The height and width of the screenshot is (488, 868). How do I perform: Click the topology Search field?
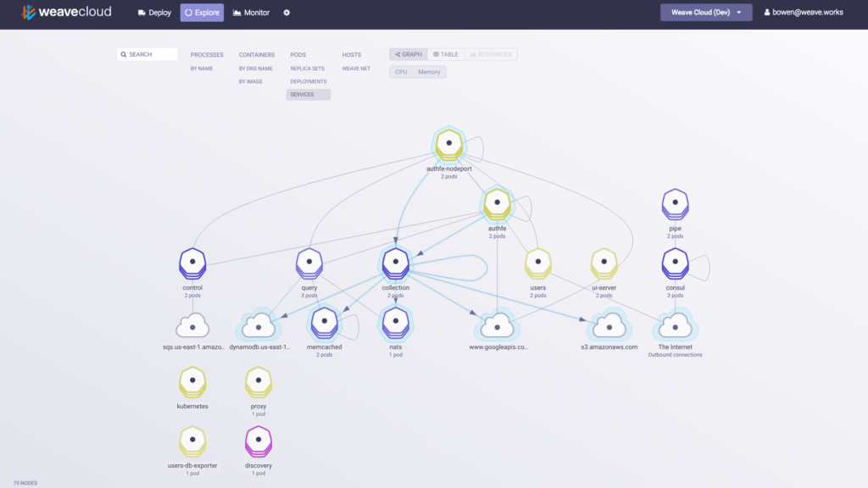(147, 54)
